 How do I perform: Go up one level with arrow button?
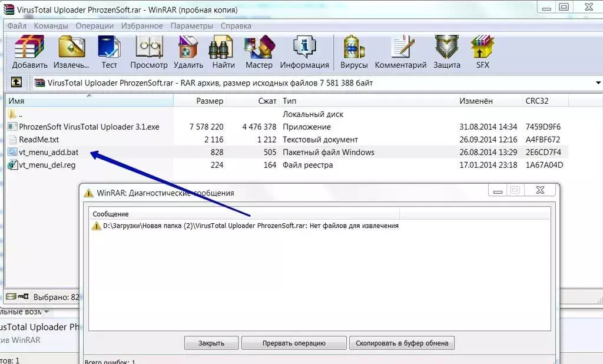16,82
